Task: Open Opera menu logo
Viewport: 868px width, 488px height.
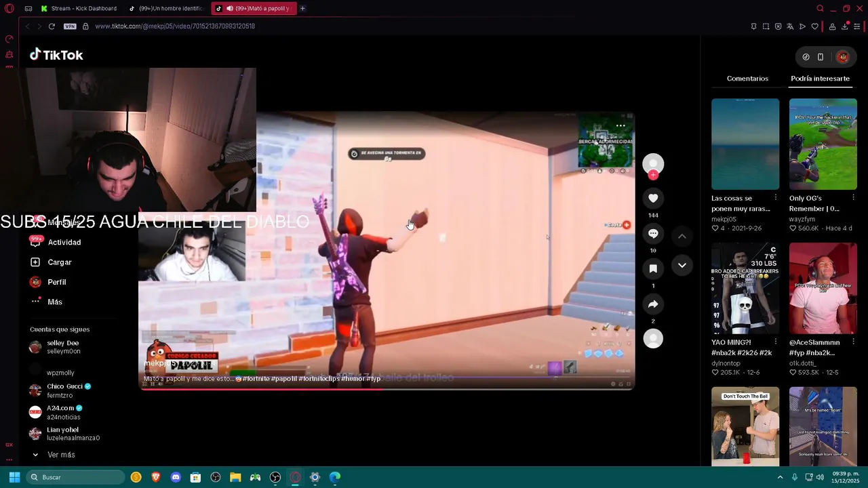Action: tap(9, 8)
